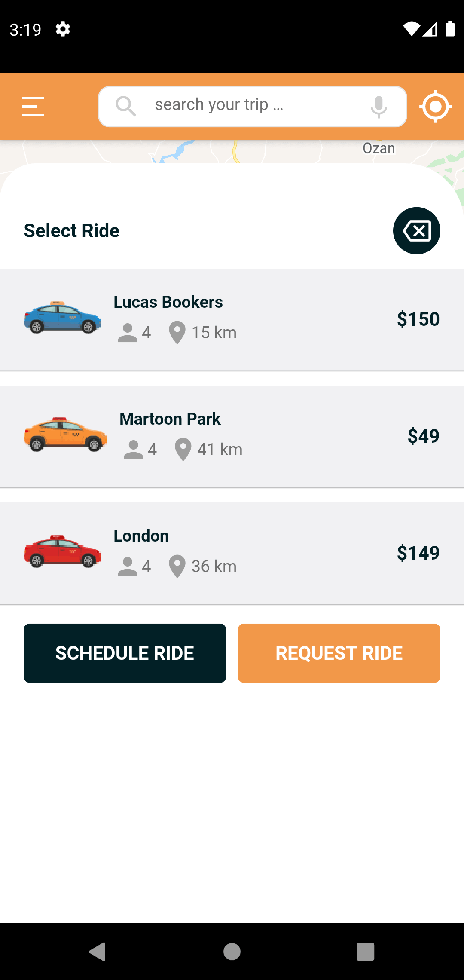Tap the settings gear in status bar
The width and height of the screenshot is (464, 980).
[63, 29]
